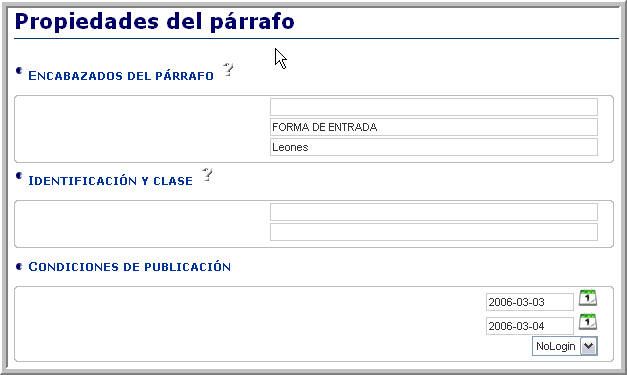Click the FORMA DE ENTRADA field
The image size is (627, 375).
[434, 127]
